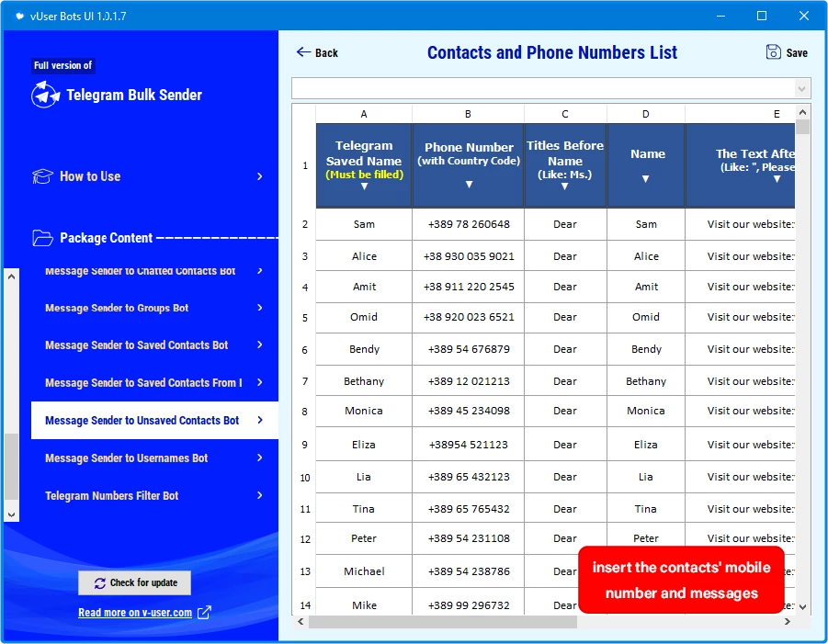
Task: Click the Check for update button
Action: [135, 582]
